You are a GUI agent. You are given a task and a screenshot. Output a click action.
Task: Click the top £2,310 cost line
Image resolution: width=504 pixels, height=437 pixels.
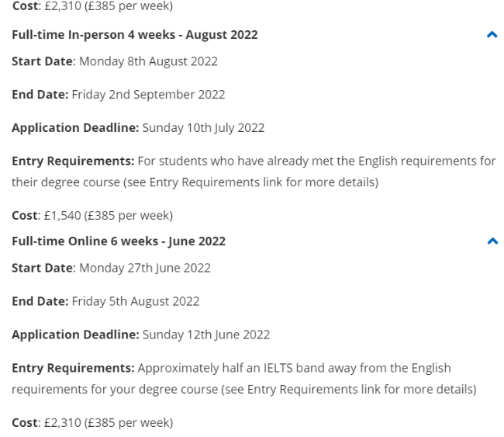point(92,5)
